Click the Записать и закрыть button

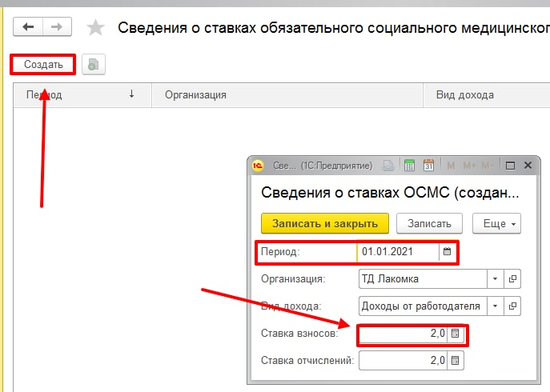point(325,223)
